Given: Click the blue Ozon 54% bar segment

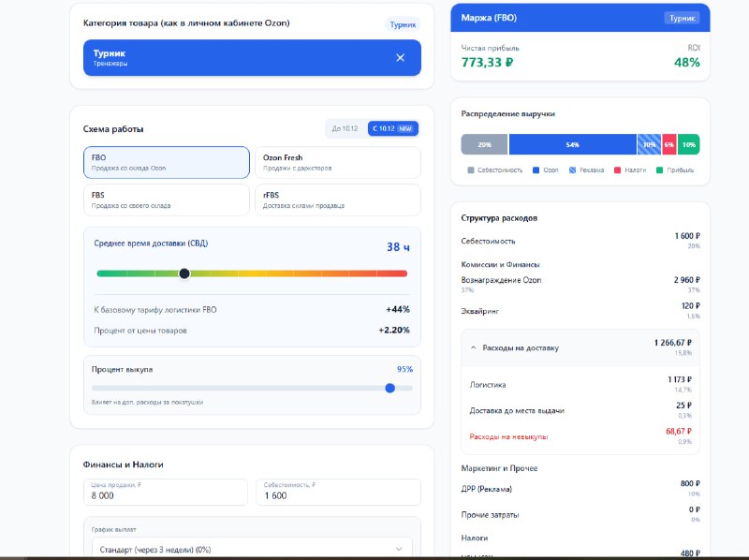Looking at the screenshot, I should tap(572, 144).
